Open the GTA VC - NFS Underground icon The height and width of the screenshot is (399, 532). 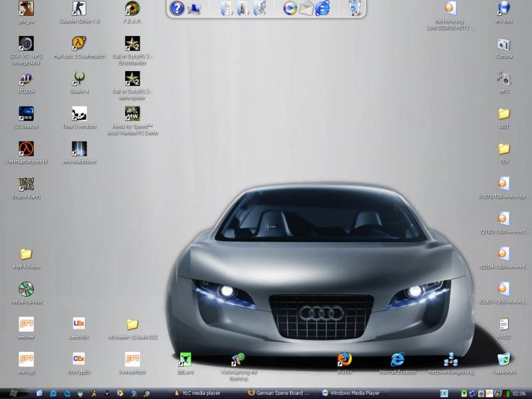pos(26,43)
